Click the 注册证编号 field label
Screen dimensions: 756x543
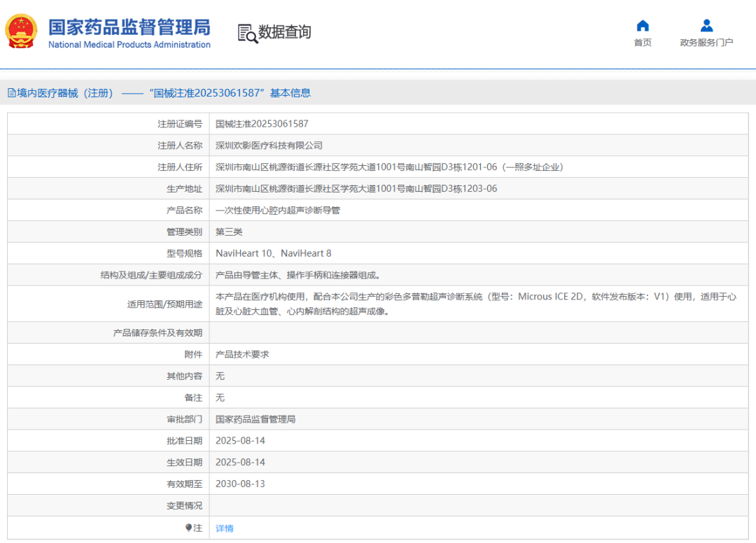[x=180, y=124]
